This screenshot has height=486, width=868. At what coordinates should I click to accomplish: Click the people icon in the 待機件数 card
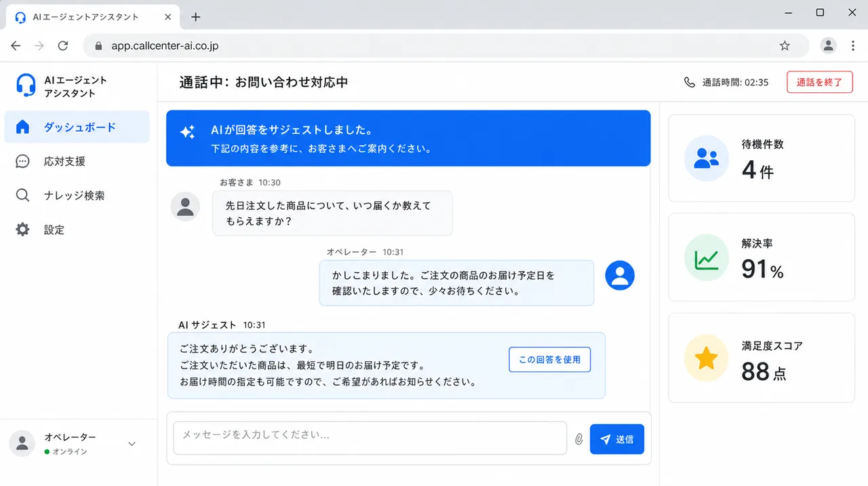[707, 158]
